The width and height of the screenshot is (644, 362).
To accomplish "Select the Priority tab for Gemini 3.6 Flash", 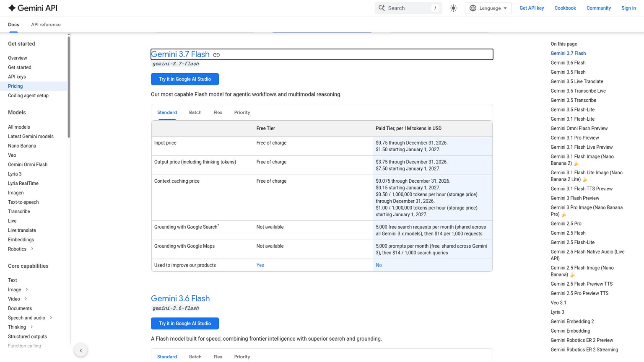I will [x=242, y=357].
